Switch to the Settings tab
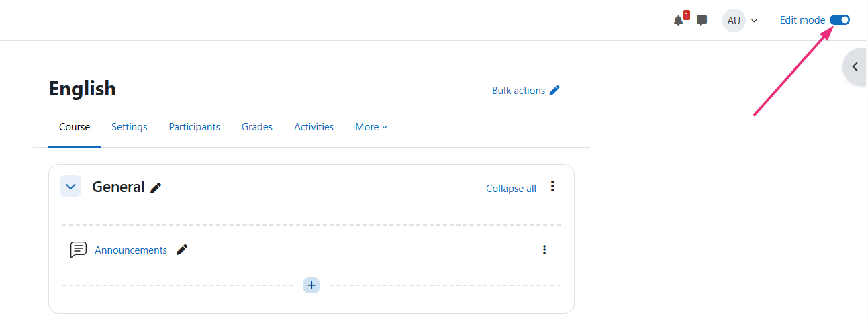868x327 pixels. click(x=129, y=127)
